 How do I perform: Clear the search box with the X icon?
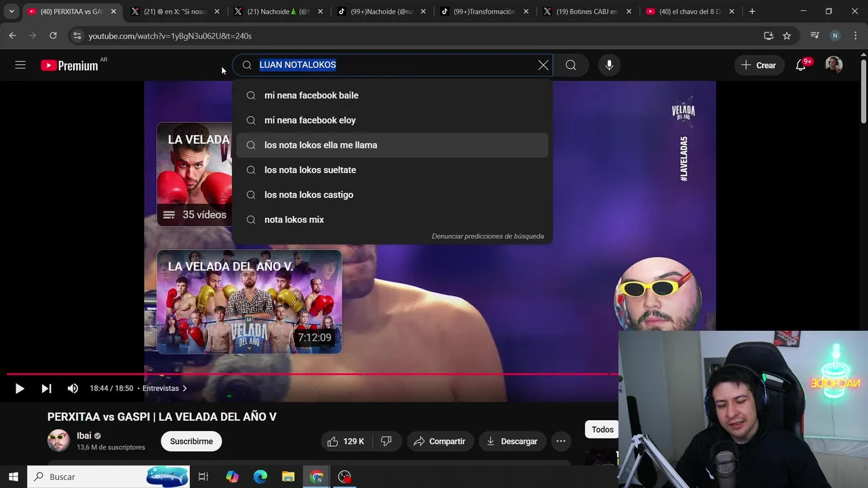tap(543, 65)
